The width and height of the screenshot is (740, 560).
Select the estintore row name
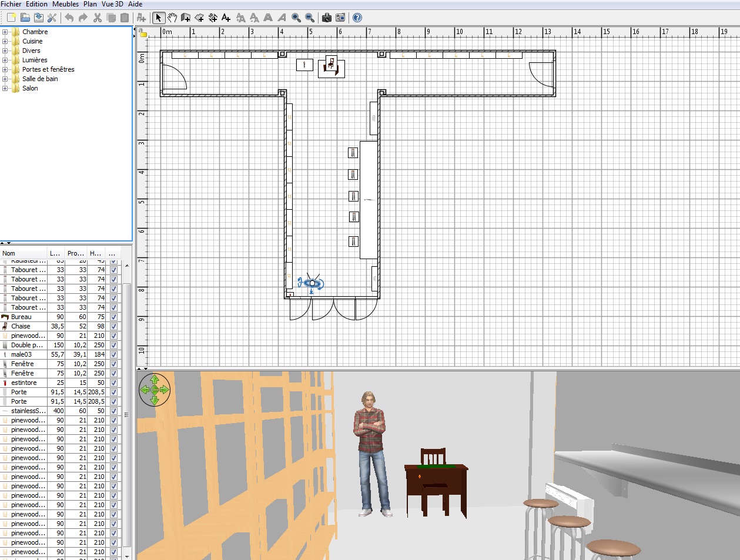[x=24, y=383]
